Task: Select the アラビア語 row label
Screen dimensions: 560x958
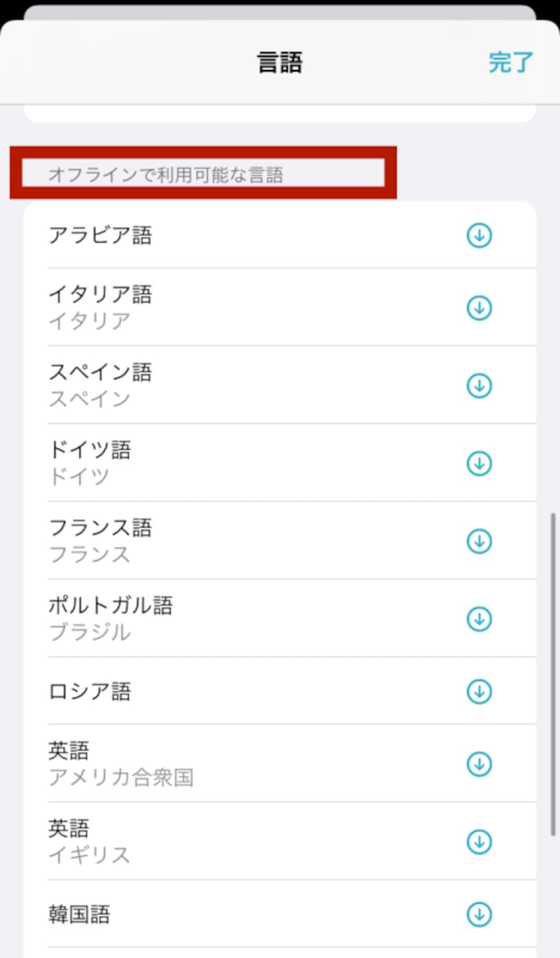Action: [100, 236]
